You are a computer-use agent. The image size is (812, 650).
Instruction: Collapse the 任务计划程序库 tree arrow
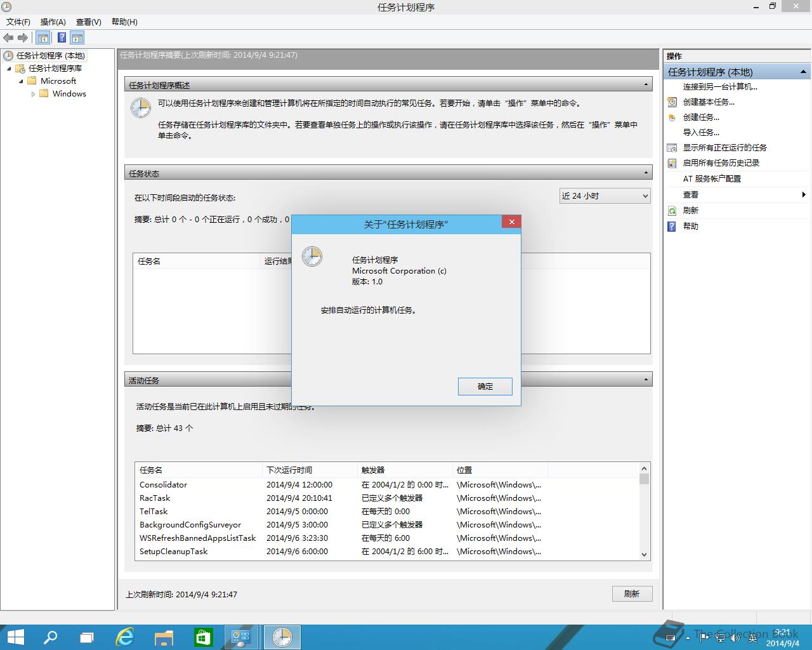[9, 69]
